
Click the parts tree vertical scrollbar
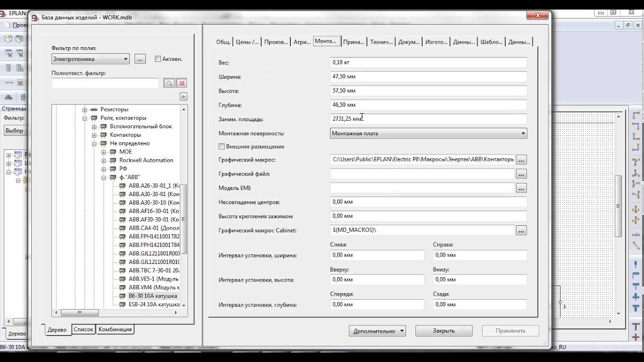coord(184,207)
